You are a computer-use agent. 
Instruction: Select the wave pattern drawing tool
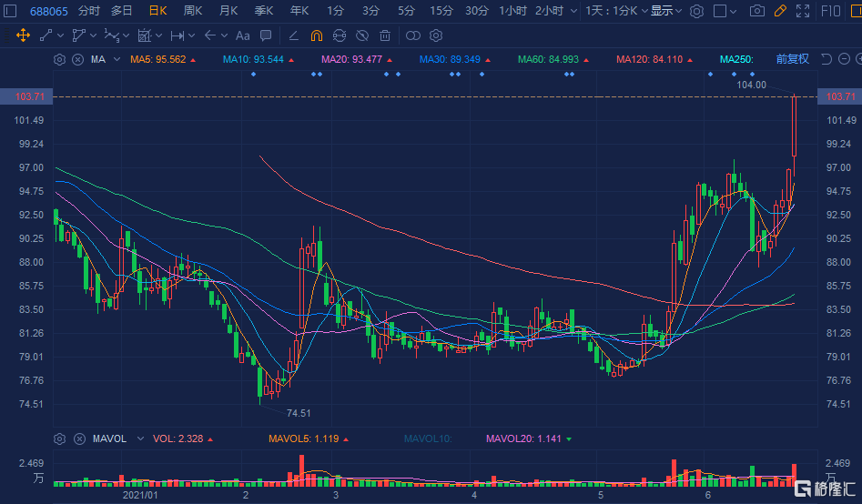pos(112,35)
